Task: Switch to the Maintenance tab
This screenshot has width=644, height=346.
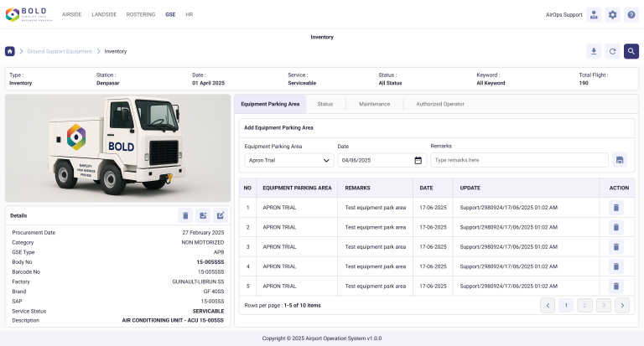Action: [375, 104]
